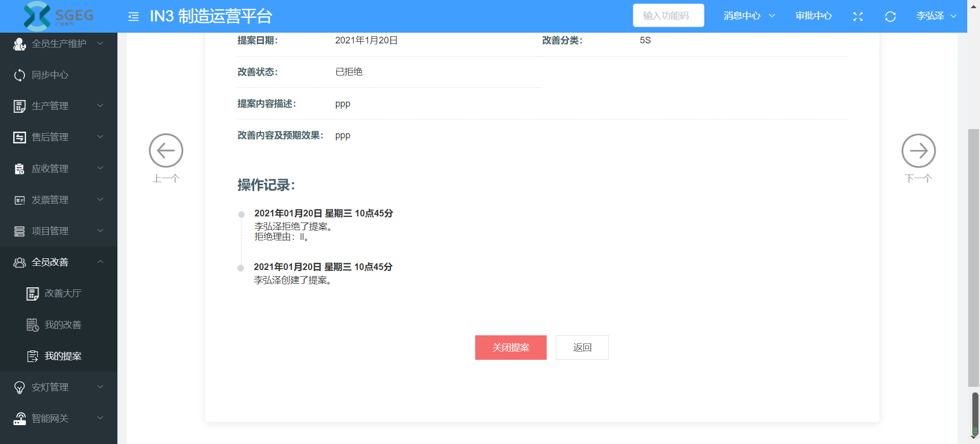Toggle fullscreen mode icon in header
The image size is (980, 444).
click(x=858, y=16)
